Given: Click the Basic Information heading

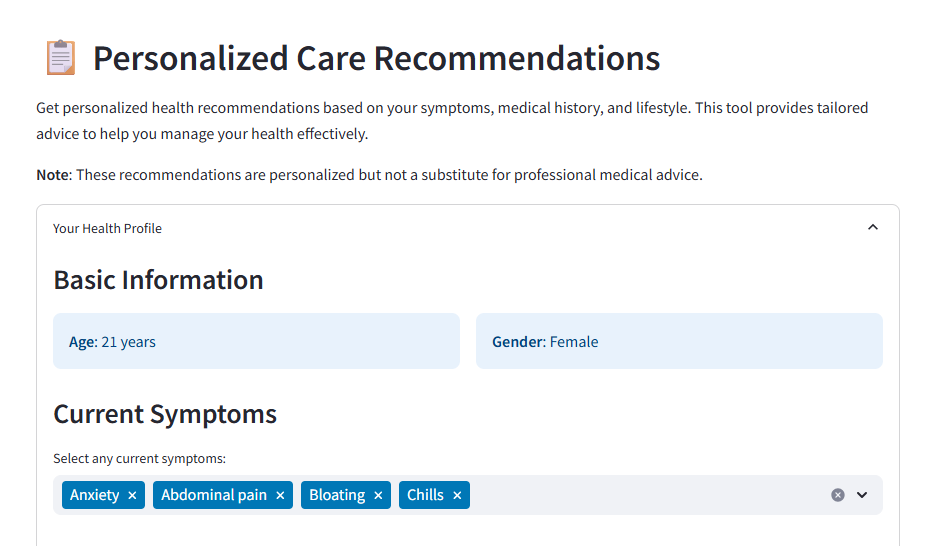Looking at the screenshot, I should coord(158,280).
